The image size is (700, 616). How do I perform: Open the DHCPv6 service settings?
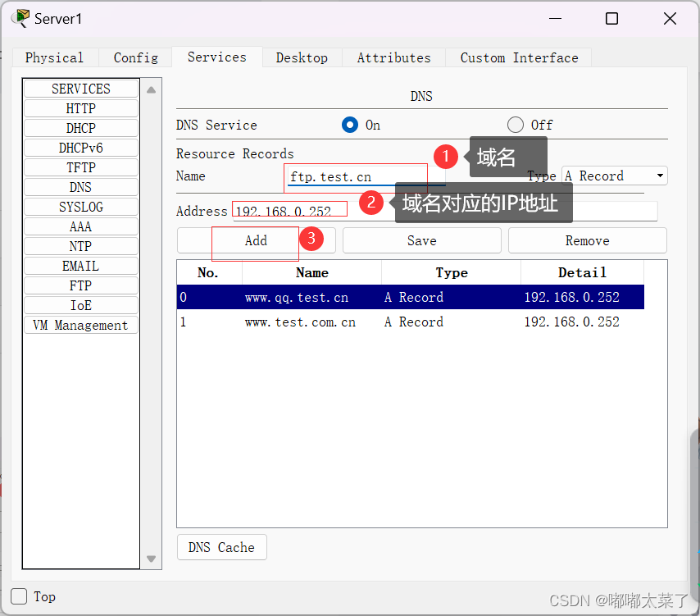coord(81,148)
